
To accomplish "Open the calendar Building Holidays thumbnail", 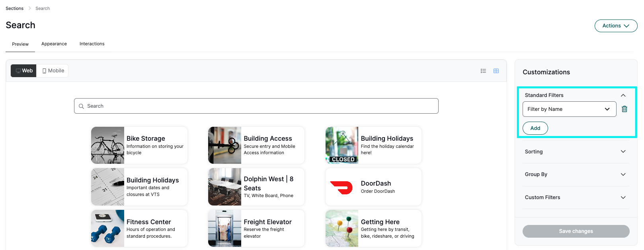I will (x=107, y=187).
